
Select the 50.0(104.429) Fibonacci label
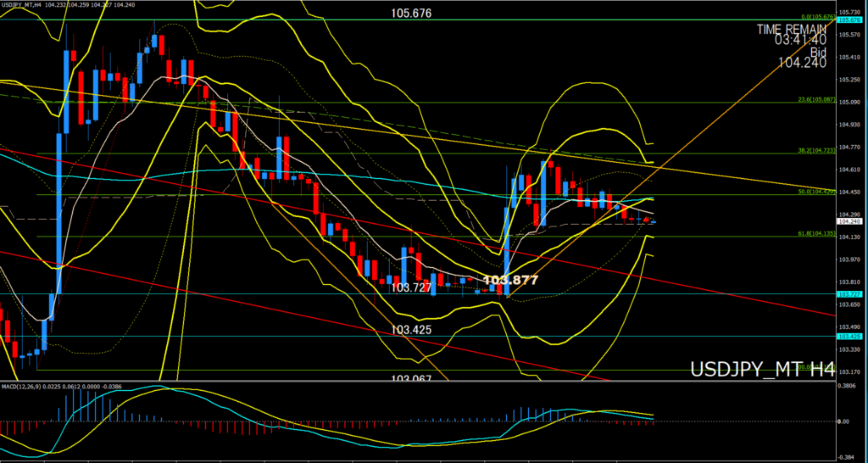[x=818, y=192]
